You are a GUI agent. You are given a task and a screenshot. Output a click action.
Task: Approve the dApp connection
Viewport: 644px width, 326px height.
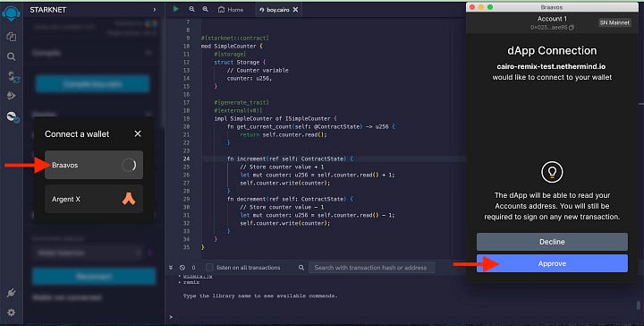552,263
